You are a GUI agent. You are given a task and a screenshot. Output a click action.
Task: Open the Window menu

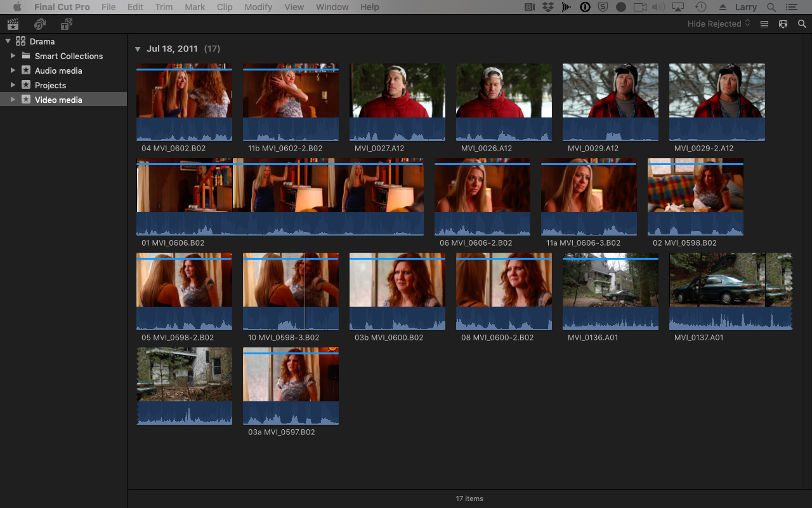[332, 7]
